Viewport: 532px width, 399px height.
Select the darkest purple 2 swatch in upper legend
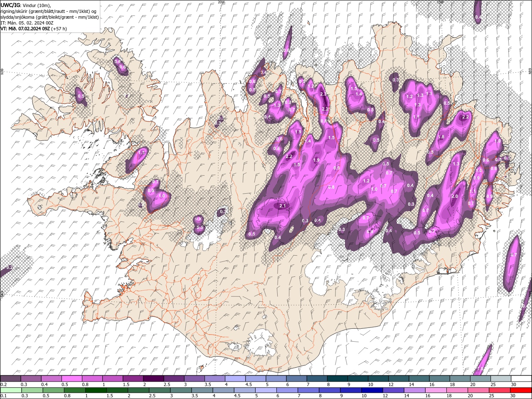(153, 379)
